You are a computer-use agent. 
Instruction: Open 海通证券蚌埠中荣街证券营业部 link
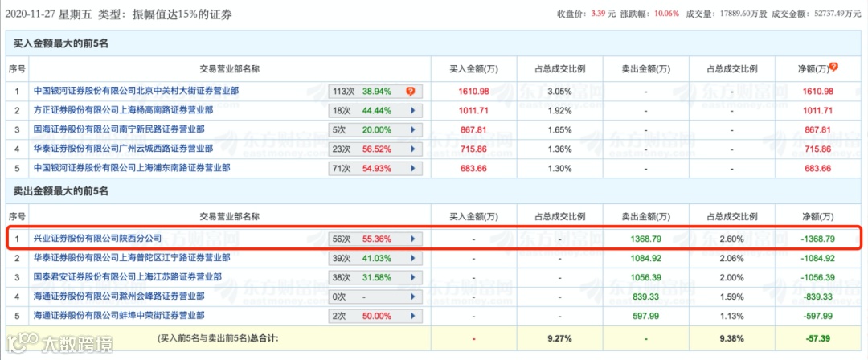pos(118,316)
